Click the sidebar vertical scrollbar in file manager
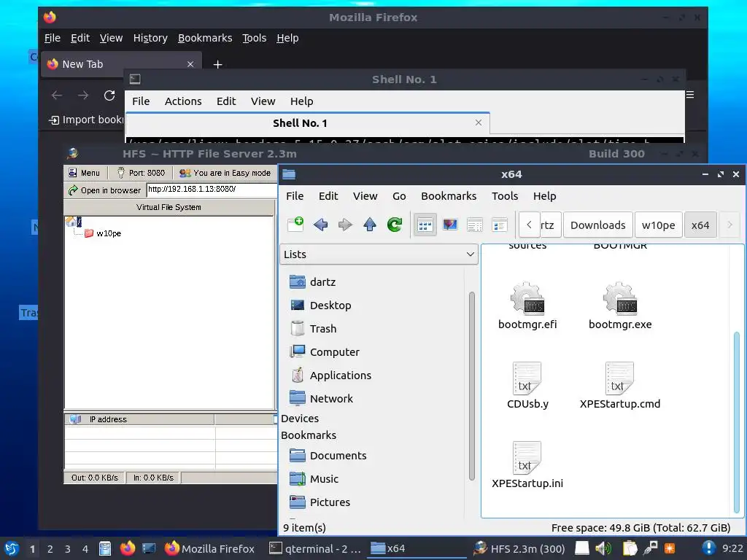Screen dimensions: 747x560 472,386
